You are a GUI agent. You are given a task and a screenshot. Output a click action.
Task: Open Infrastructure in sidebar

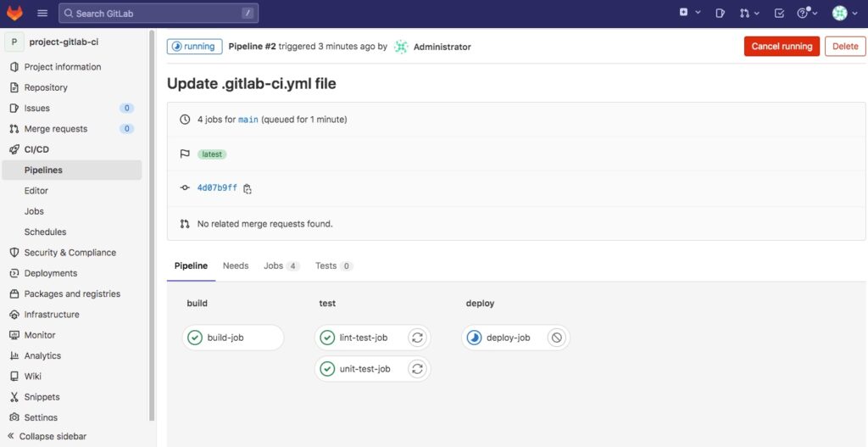click(x=52, y=314)
